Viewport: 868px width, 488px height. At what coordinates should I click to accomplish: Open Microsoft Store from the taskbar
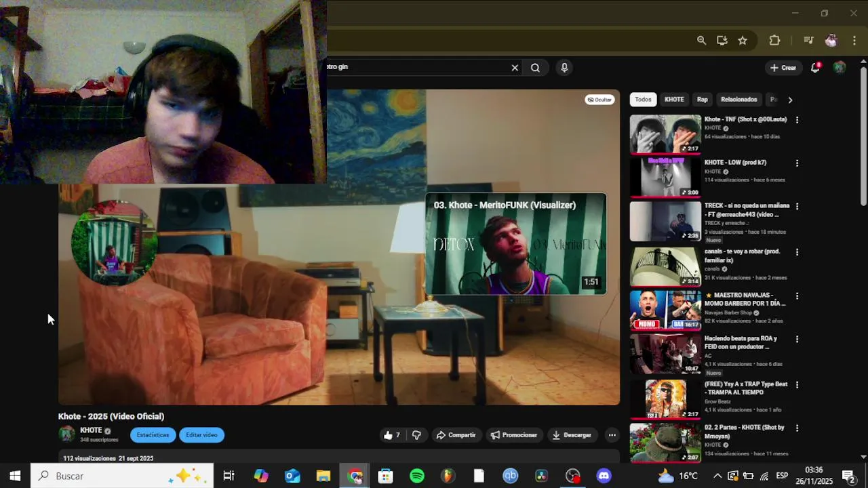click(386, 476)
